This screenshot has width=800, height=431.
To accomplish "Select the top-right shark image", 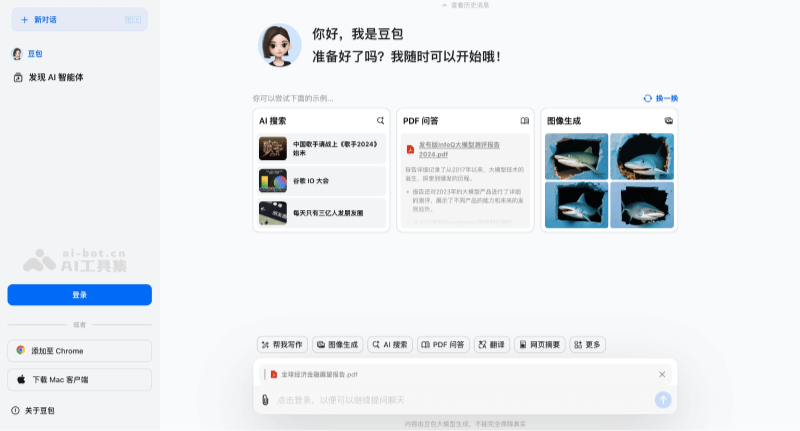I will pyautogui.click(x=642, y=157).
